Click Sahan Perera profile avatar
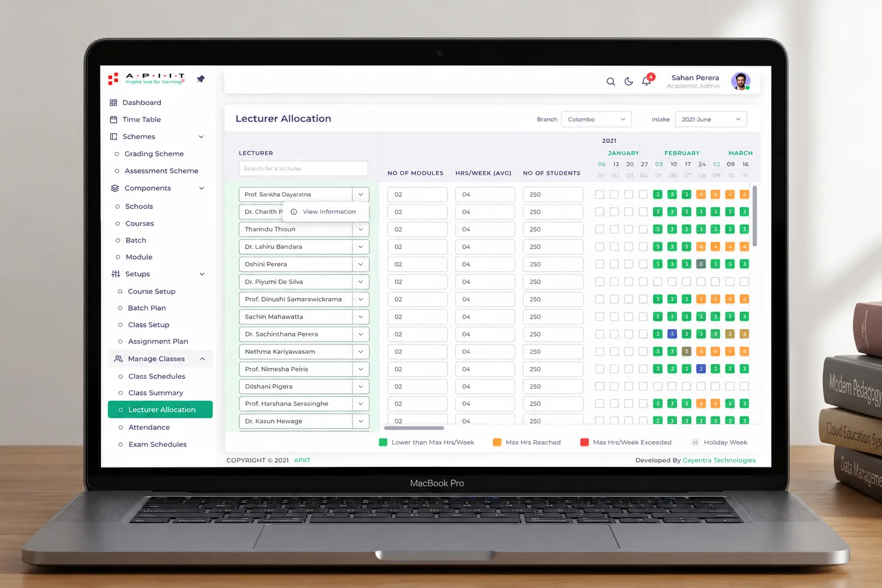Image resolution: width=882 pixels, height=588 pixels. tap(741, 81)
